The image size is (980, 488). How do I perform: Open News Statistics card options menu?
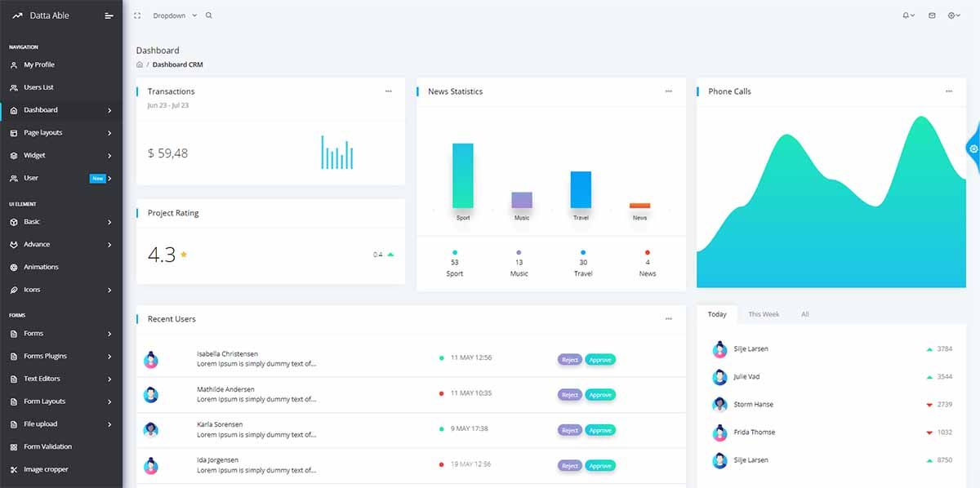(669, 91)
